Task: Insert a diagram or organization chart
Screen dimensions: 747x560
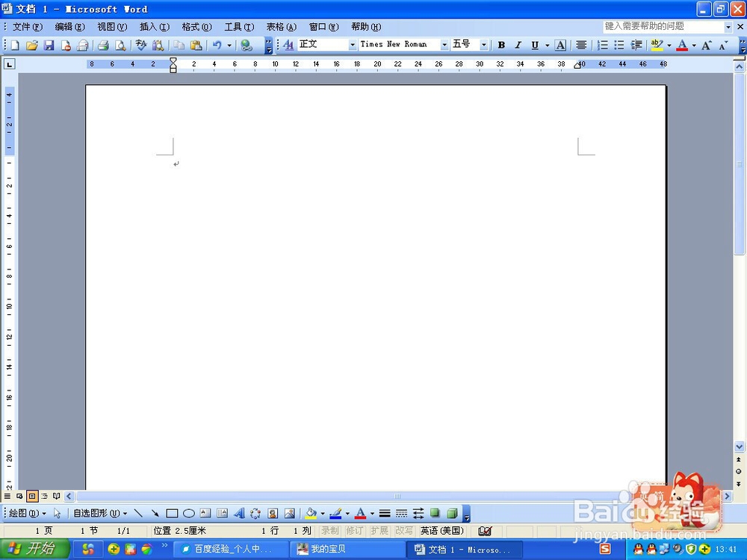Action: pyautogui.click(x=255, y=513)
